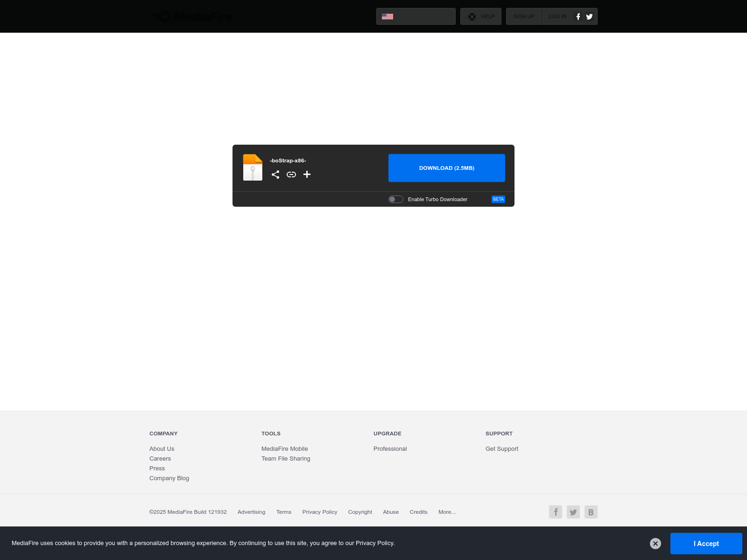Viewport: 747px width, 560px height.
Task: Click Download (2.5MB) button
Action: (x=447, y=168)
